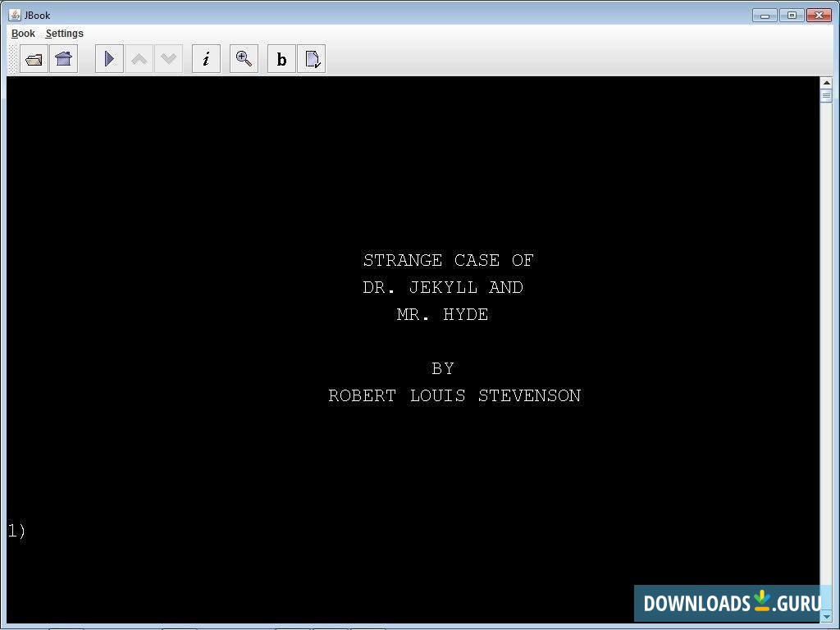Viewport: 840px width, 630px height.
Task: Open a book file with folder icon
Action: (34, 59)
